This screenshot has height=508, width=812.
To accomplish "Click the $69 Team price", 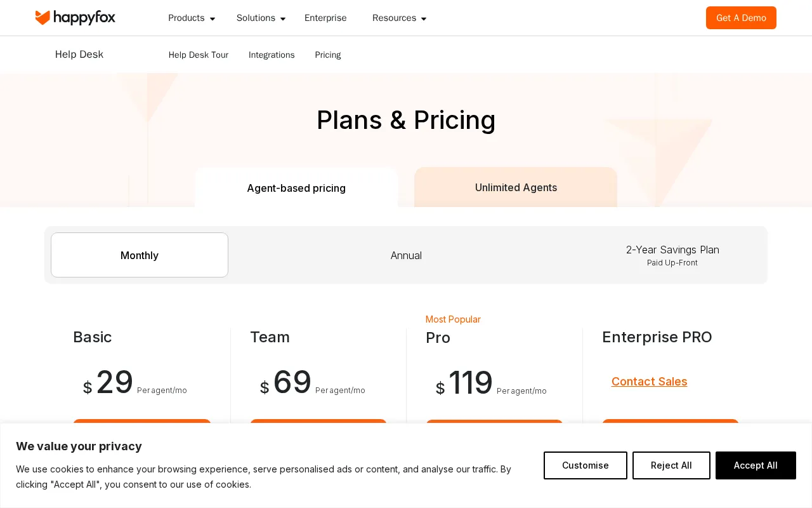I will tap(285, 383).
